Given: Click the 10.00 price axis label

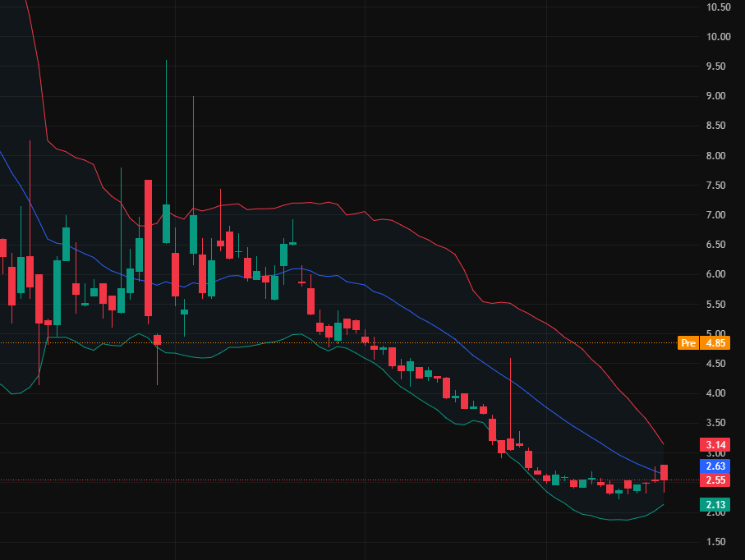Looking at the screenshot, I should pos(718,37).
